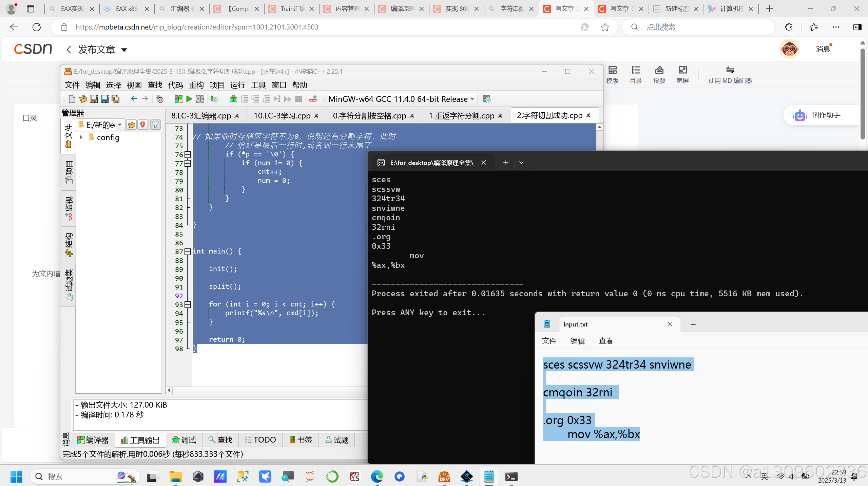Open the E:/ folder path dropdown
The width and height of the screenshot is (868, 486).
[120, 125]
